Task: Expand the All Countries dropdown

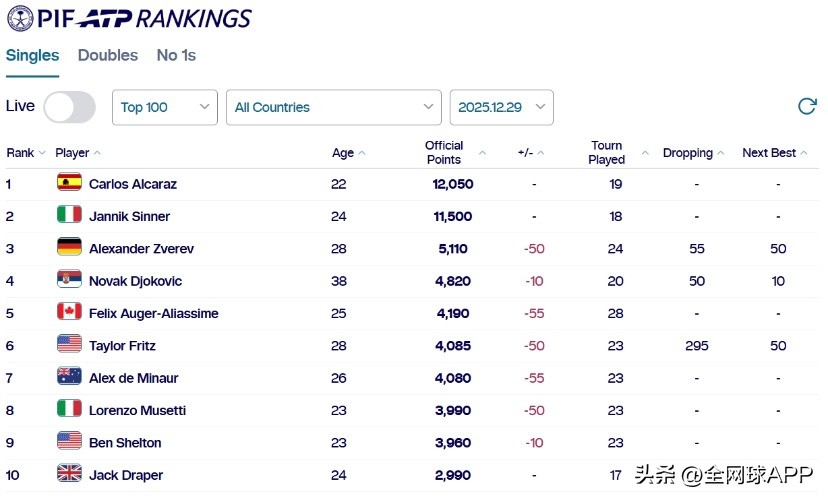Action: click(333, 108)
